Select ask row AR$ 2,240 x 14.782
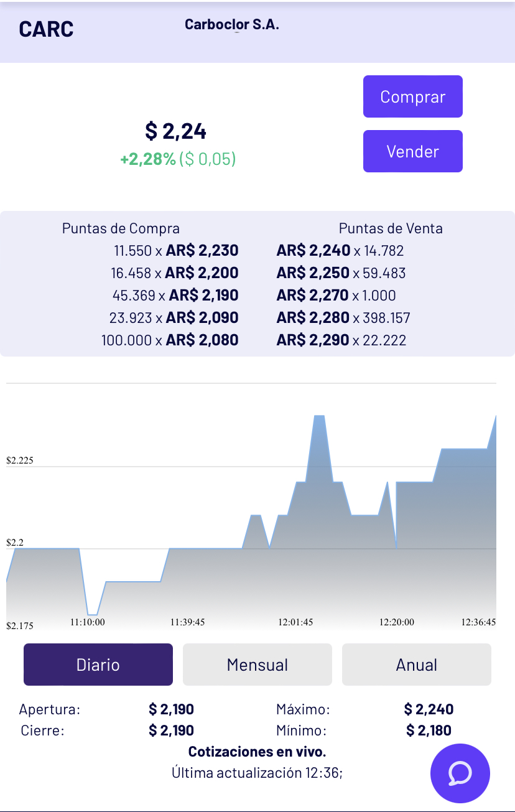Viewport: 515px width, 812px height. 340,251
